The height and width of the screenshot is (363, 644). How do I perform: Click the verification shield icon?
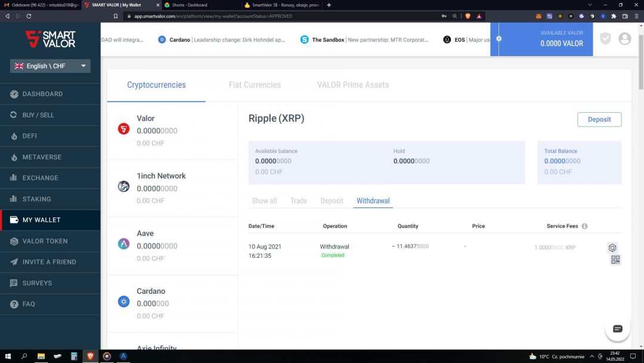tap(605, 39)
